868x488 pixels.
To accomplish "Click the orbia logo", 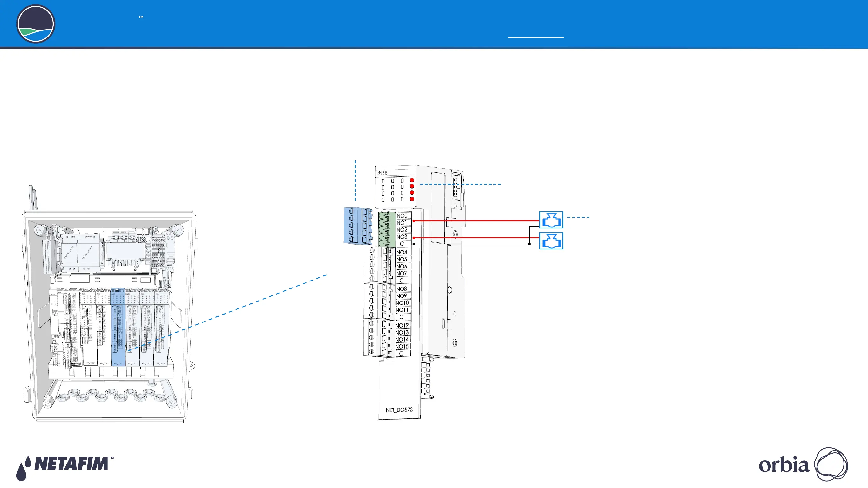I will click(x=803, y=464).
